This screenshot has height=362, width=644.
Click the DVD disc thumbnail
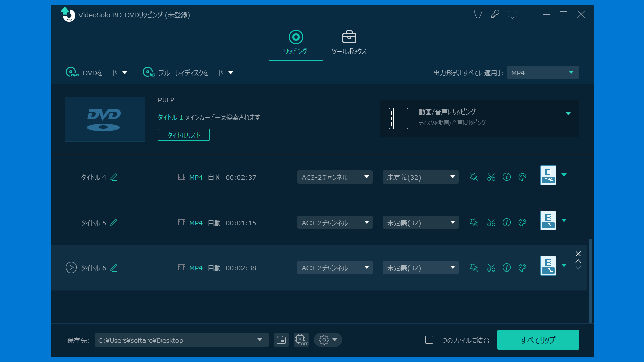[x=105, y=119]
